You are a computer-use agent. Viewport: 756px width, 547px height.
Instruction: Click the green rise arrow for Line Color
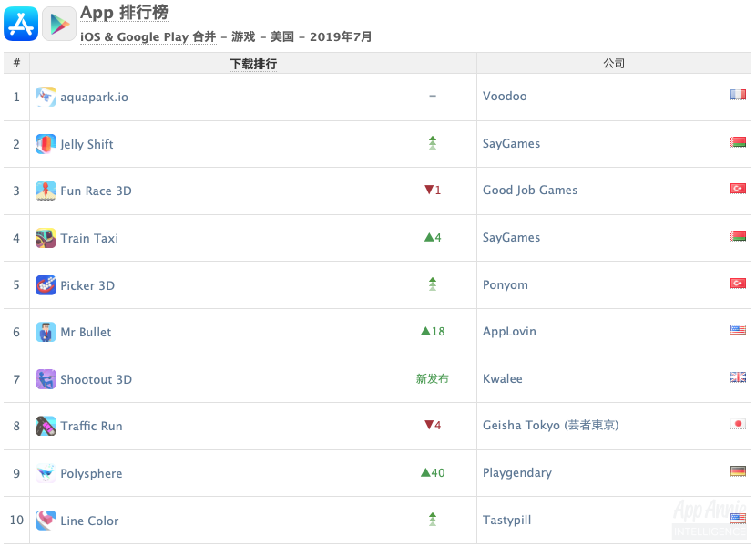431,520
